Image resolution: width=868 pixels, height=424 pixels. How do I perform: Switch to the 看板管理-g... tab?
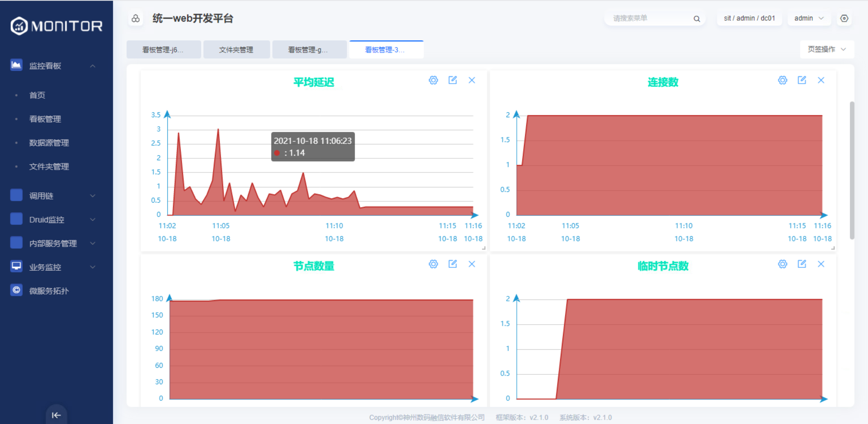point(310,50)
